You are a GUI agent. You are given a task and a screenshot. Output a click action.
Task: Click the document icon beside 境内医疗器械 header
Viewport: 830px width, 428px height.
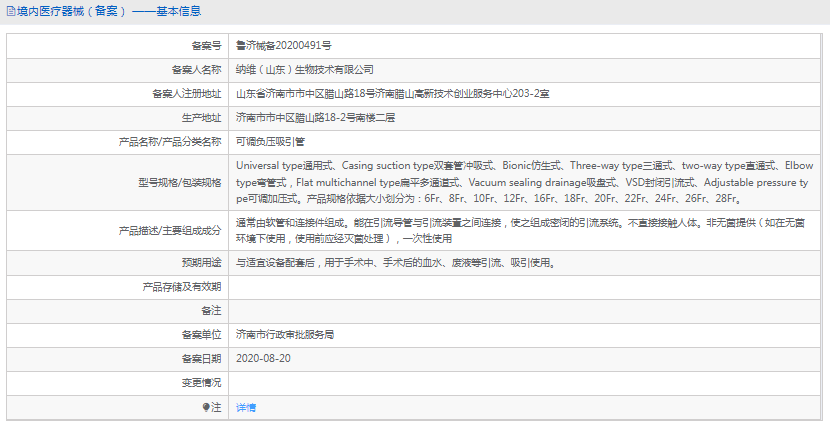click(x=11, y=11)
